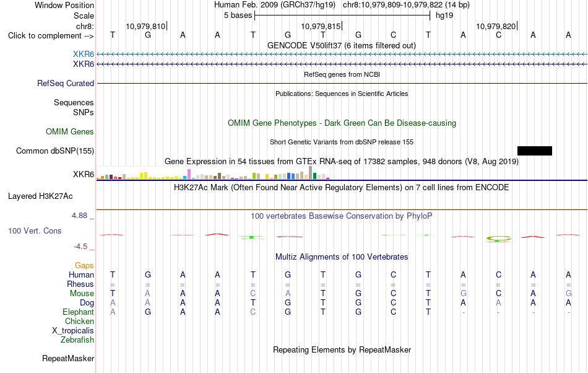588x373 pixels.
Task: Click the tall pink bar in GTEx chart
Action: click(189, 174)
